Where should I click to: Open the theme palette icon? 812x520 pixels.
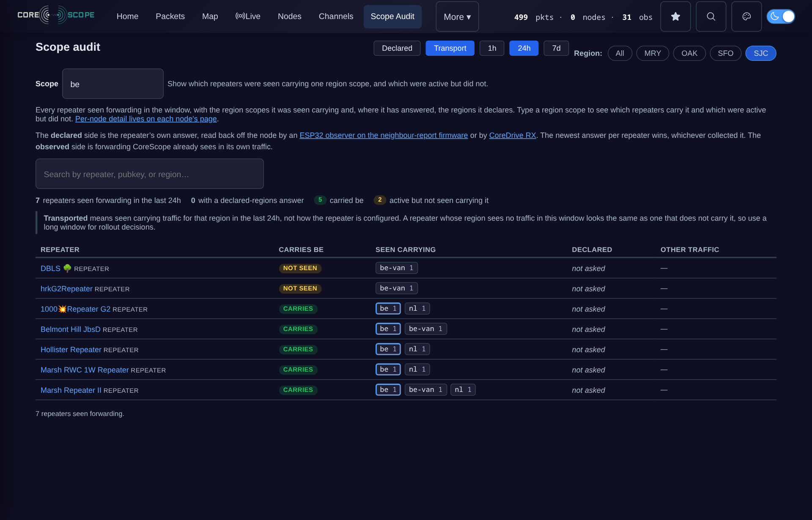tap(746, 16)
